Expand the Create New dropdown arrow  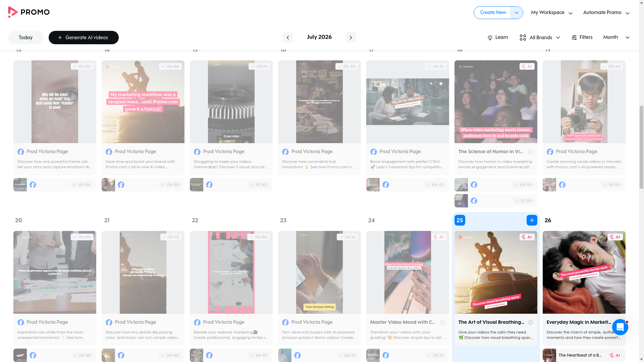point(516,13)
